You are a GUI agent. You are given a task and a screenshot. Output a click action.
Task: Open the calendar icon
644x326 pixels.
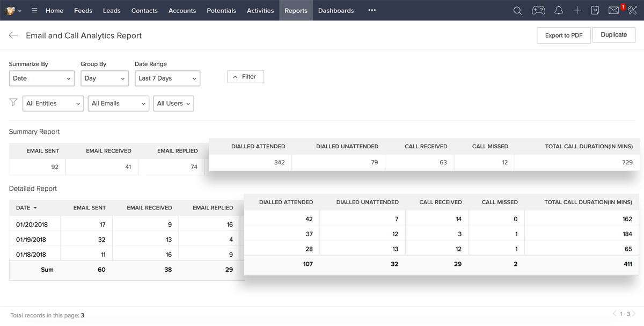tap(595, 10)
